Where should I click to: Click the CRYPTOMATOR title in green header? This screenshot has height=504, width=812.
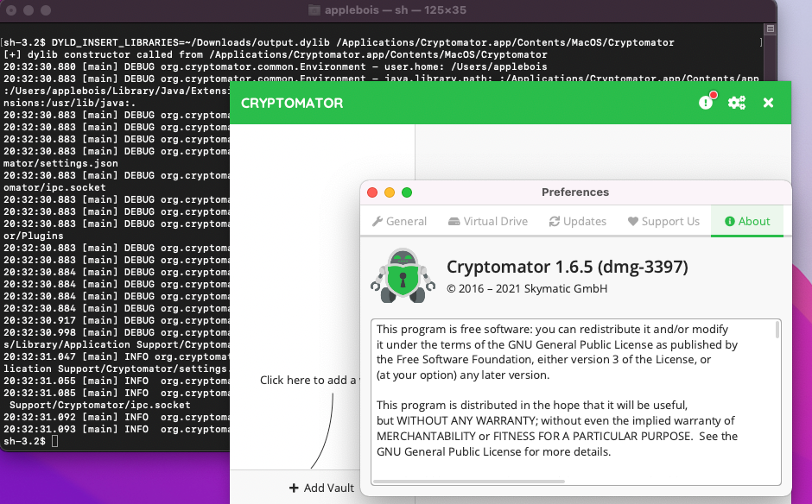pos(292,103)
